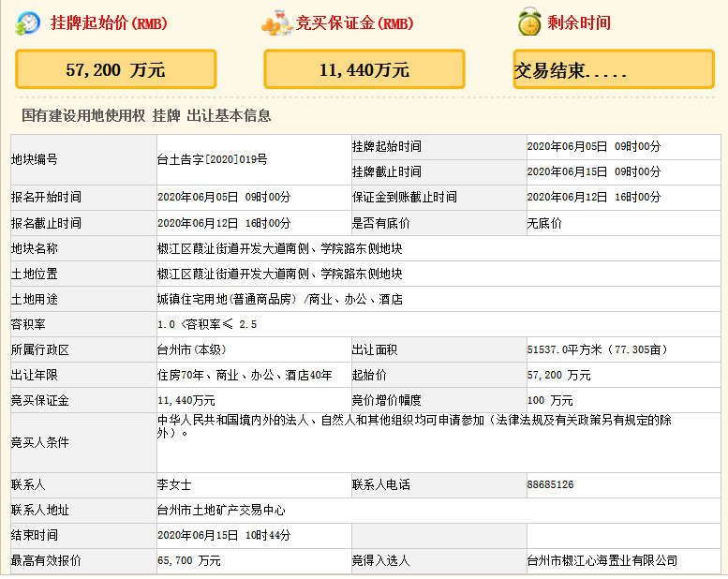
Task: Click the 出让年限 label
Action: click(35, 375)
